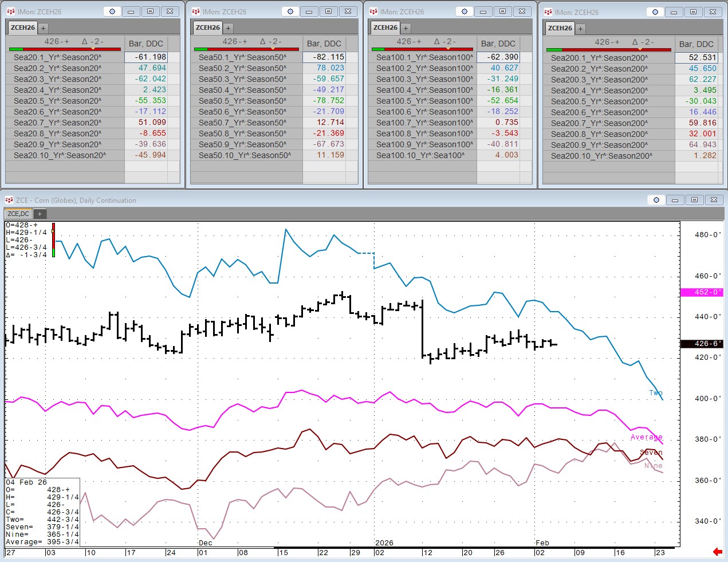Add a new tab in the Season100 IMon window
The width and height of the screenshot is (728, 562).
click(406, 28)
